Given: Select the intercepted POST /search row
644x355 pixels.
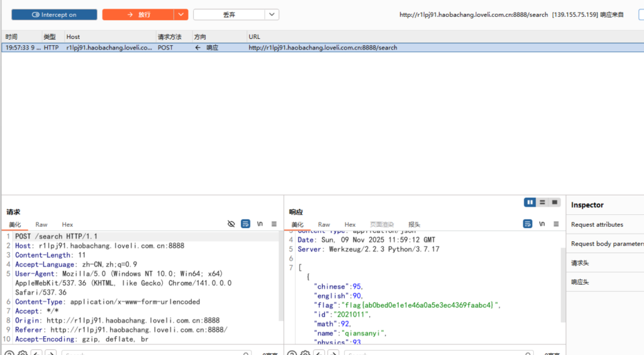Looking at the screenshot, I should tap(189, 47).
